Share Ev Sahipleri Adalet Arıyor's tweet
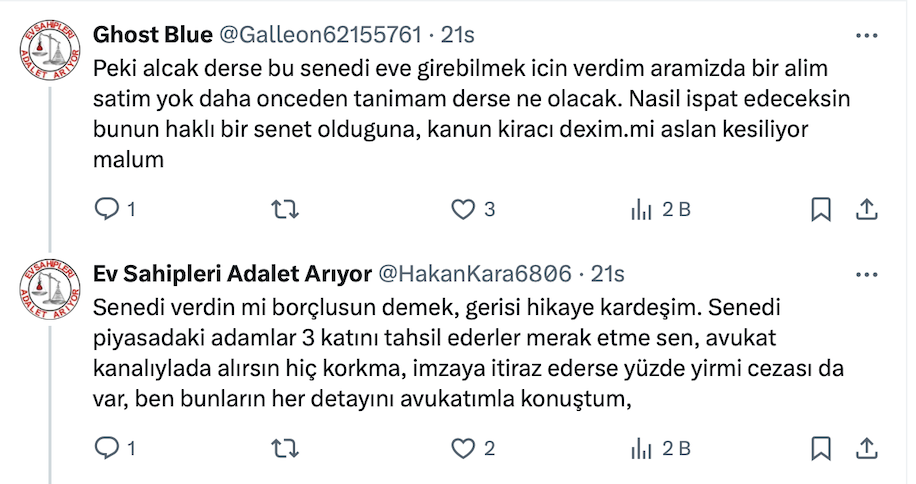The width and height of the screenshot is (916, 484). [867, 448]
